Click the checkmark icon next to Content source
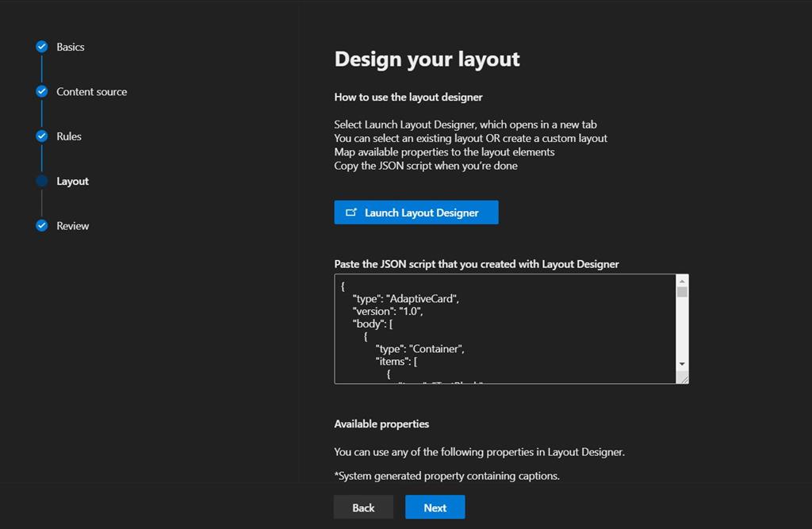 (41, 91)
